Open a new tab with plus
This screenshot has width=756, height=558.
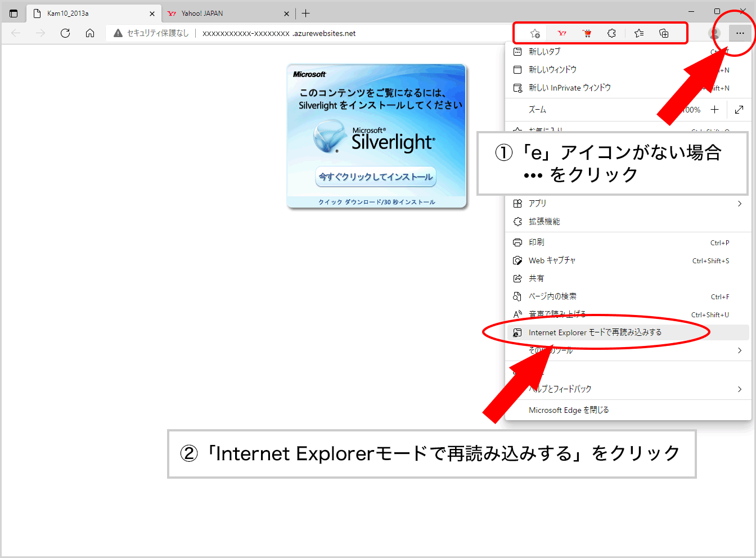pos(305,13)
